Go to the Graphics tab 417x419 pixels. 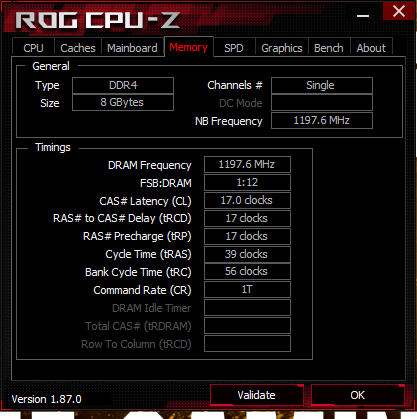pyautogui.click(x=282, y=48)
